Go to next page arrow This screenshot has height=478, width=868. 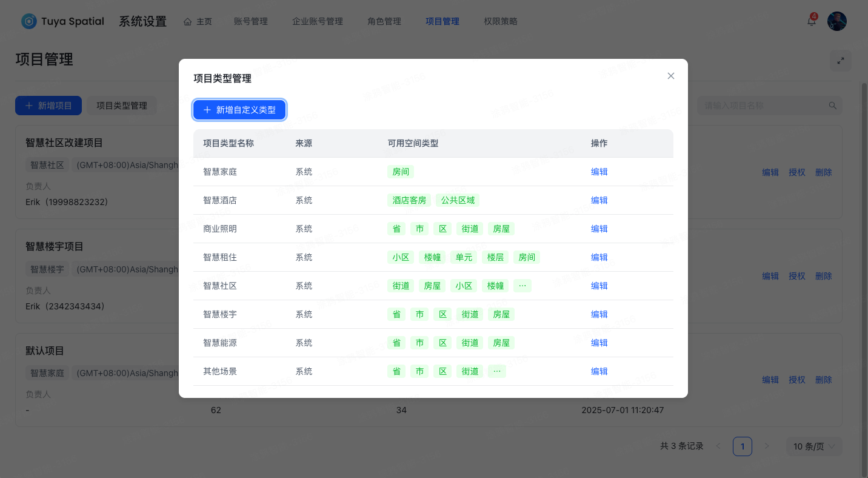pos(767,446)
